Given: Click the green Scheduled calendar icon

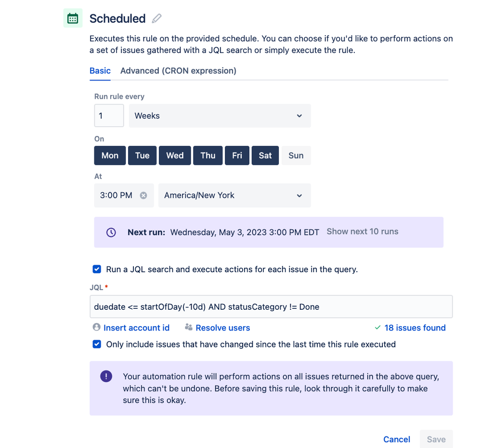Looking at the screenshot, I should (72, 18).
